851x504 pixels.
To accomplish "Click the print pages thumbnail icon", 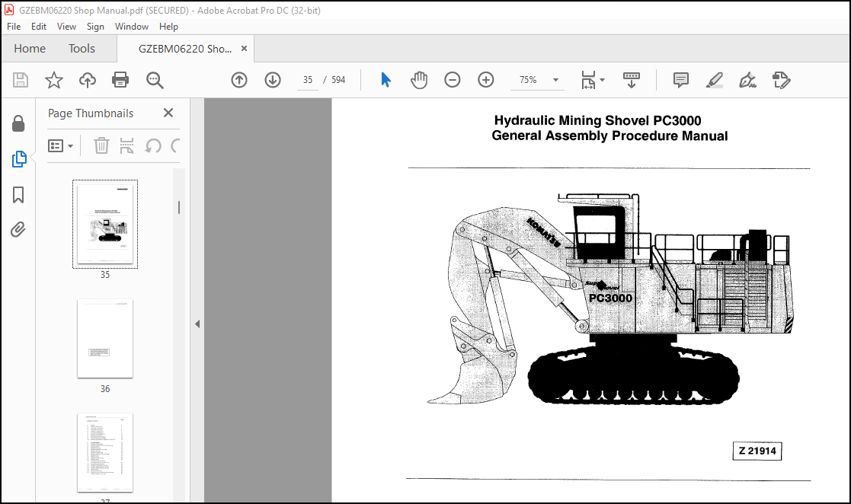I will coord(126,145).
